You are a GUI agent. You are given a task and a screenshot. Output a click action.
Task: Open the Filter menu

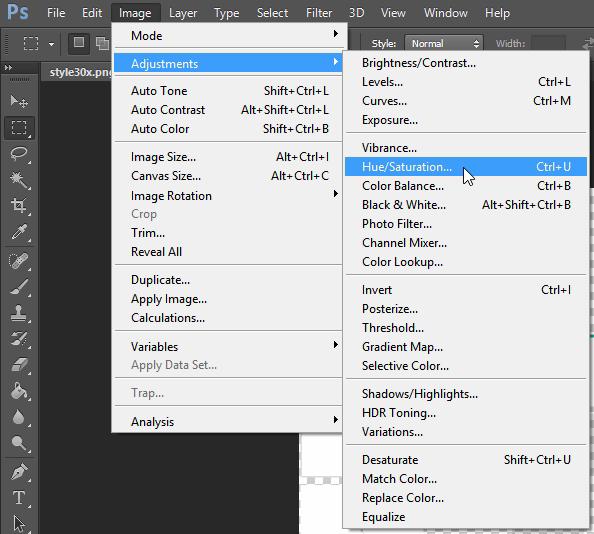point(319,13)
